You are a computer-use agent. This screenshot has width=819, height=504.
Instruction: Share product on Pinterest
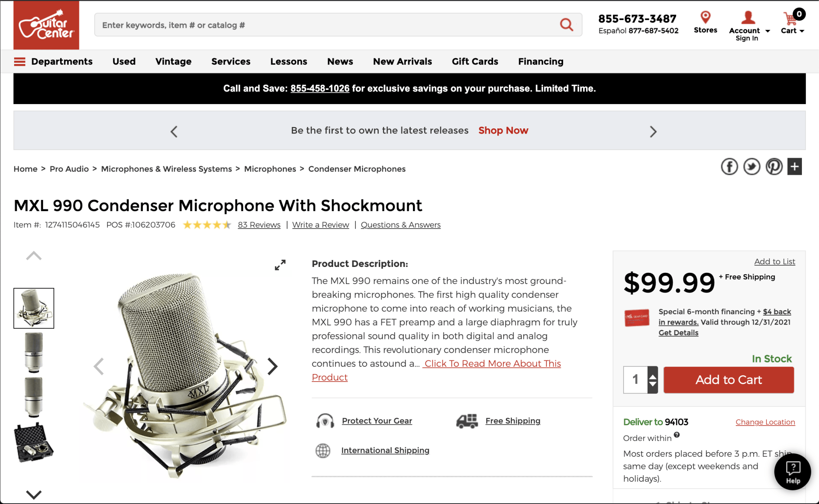pos(774,167)
